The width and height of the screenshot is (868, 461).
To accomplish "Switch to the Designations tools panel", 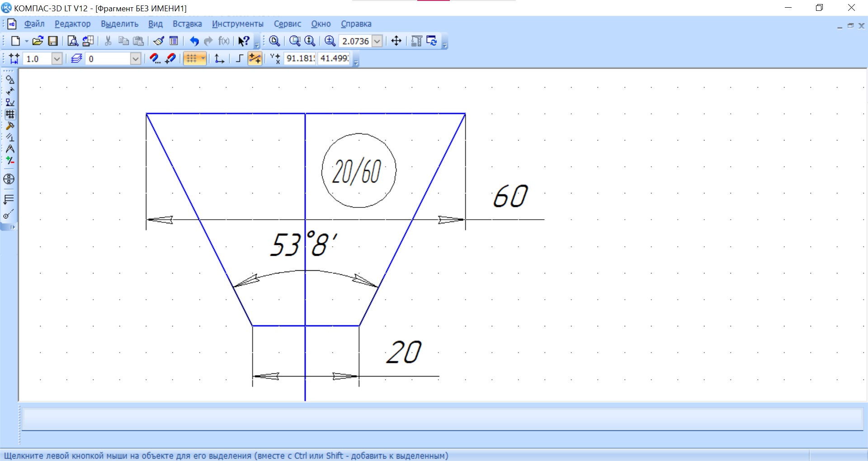I will 9,103.
